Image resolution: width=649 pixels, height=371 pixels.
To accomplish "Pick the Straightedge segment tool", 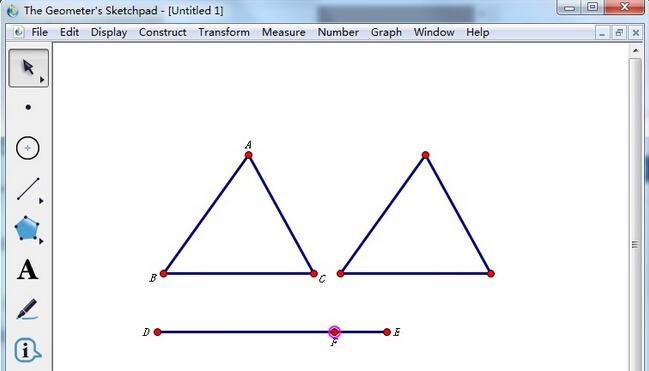I will tap(28, 189).
